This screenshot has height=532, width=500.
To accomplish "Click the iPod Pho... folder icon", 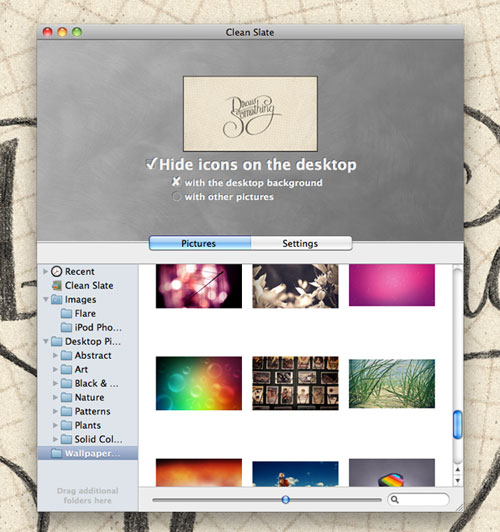I will point(66,327).
